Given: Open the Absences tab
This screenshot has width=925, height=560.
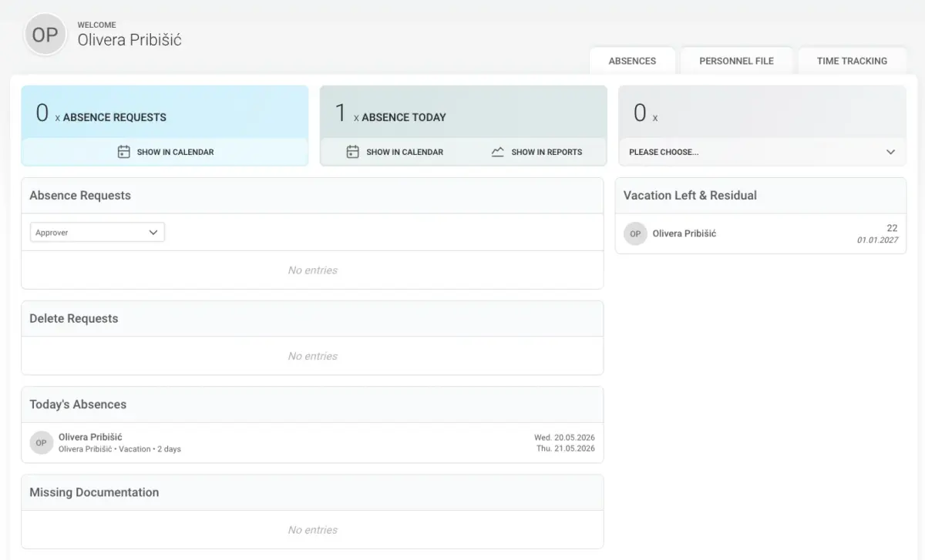Looking at the screenshot, I should (632, 61).
